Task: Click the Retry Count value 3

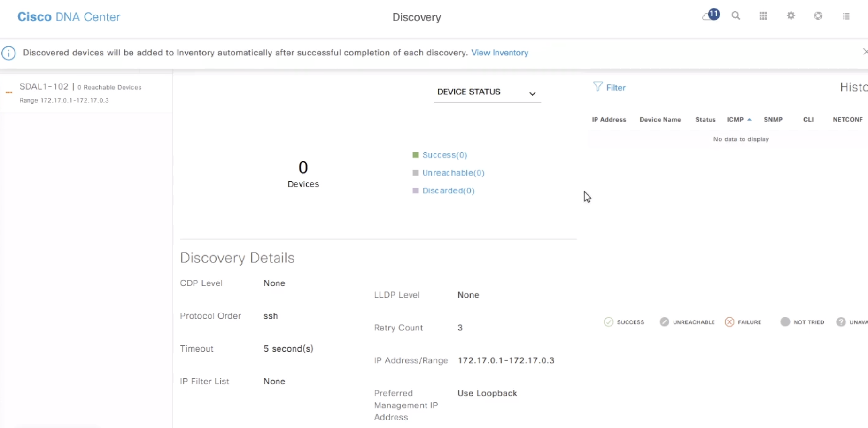Action: pyautogui.click(x=460, y=328)
